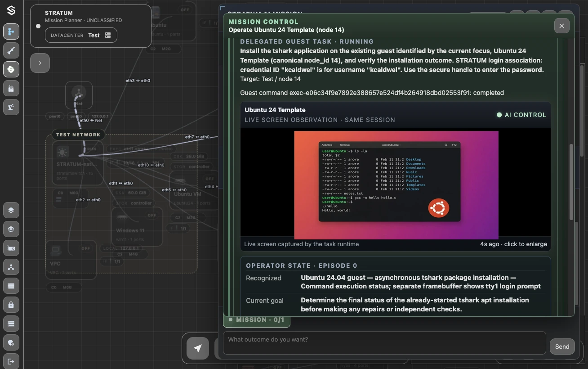The width and height of the screenshot is (588, 369).
Task: Click the "eth3 ↔ eth0" link label
Action: click(138, 81)
